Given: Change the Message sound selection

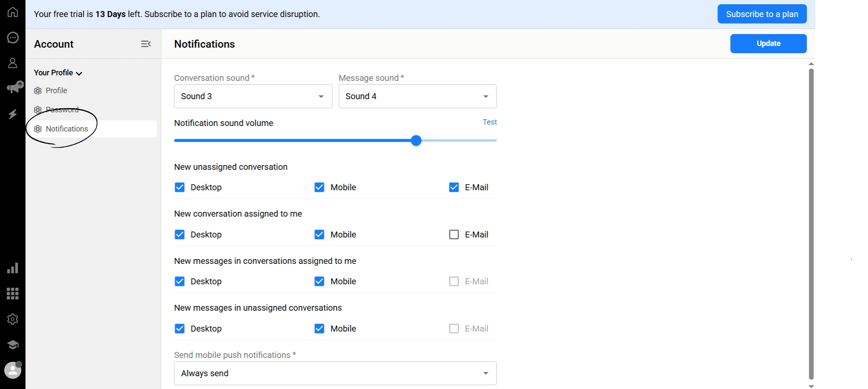Looking at the screenshot, I should 417,96.
